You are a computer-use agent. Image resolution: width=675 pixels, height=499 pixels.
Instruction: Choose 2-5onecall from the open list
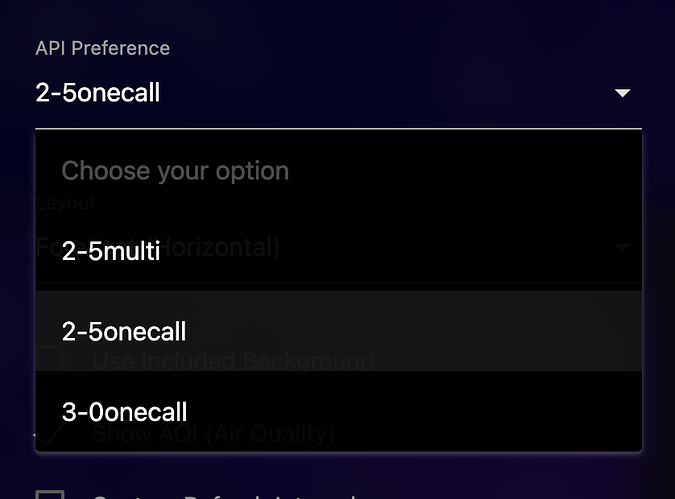(x=124, y=331)
